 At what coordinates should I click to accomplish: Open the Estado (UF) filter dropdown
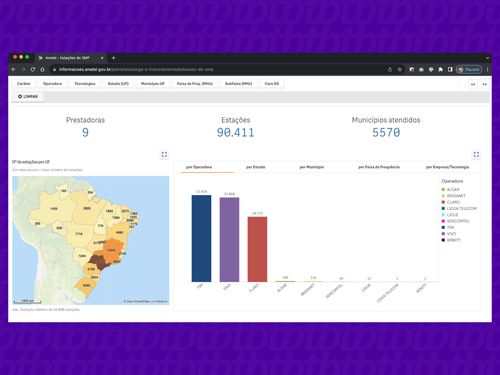118,84
